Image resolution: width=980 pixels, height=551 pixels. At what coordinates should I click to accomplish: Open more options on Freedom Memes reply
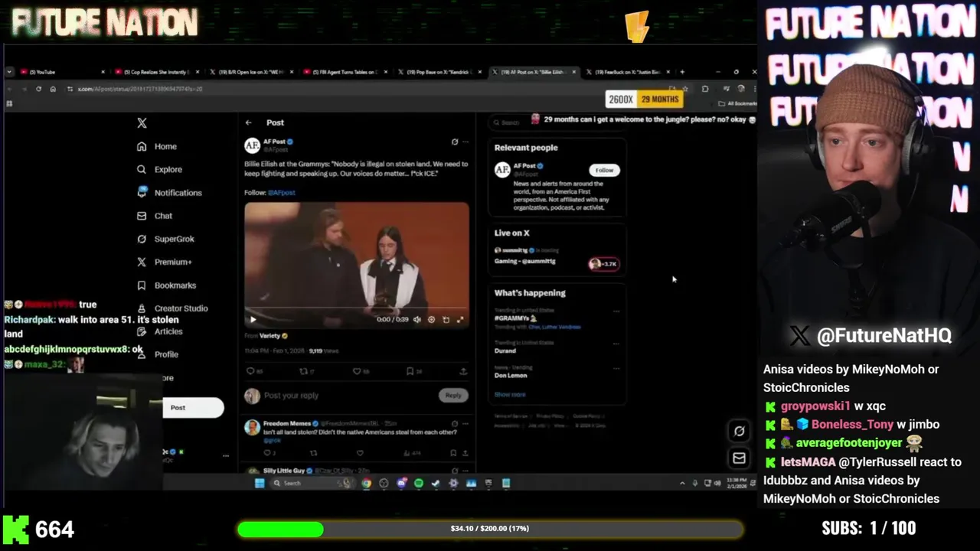465,423
